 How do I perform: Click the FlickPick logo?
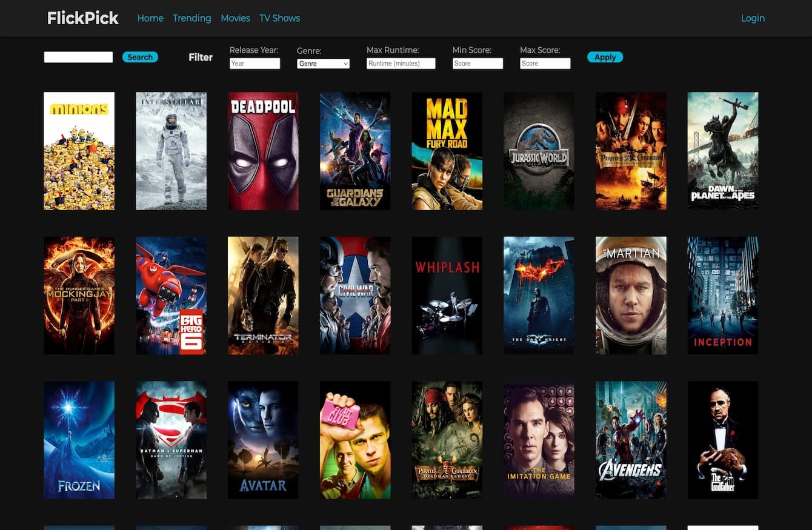coord(83,18)
